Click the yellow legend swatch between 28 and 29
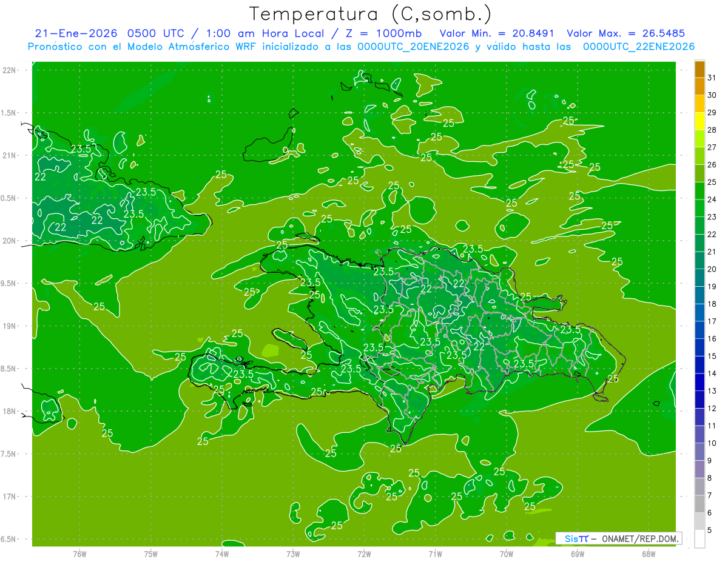 pos(699,121)
